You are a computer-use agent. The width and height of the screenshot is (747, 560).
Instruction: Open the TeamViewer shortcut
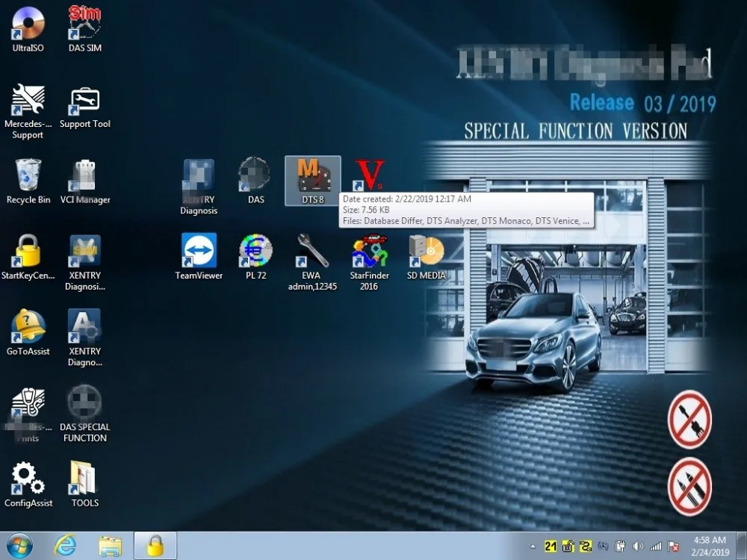[199, 252]
